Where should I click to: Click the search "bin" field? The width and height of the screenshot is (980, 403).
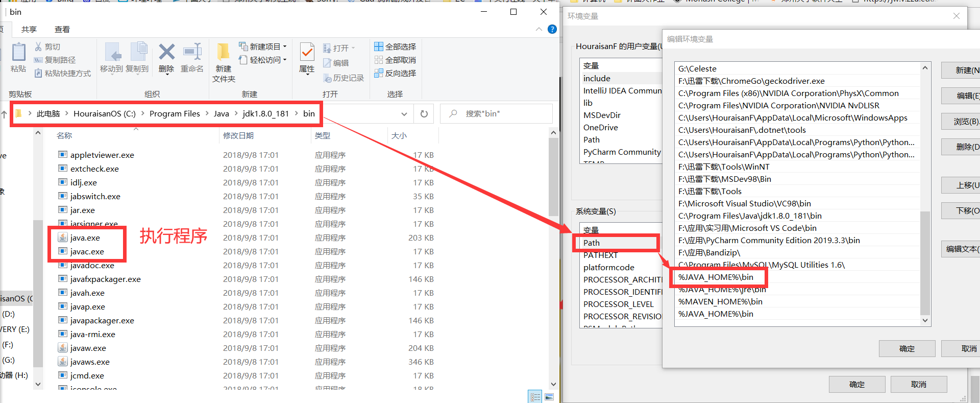(x=496, y=114)
